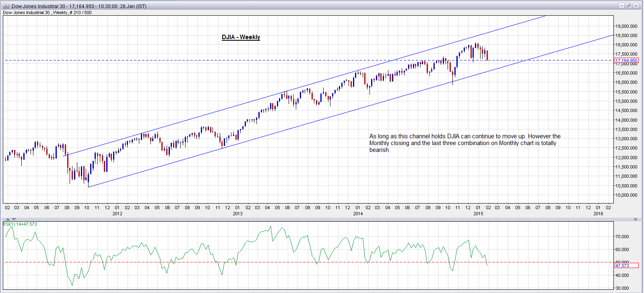Click the channel commentary text annotation

click(465, 143)
